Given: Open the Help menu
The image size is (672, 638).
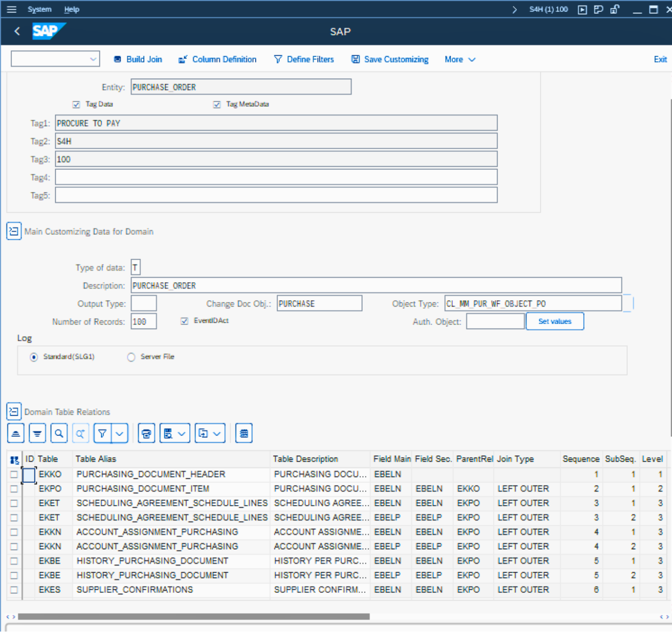Looking at the screenshot, I should 71,9.
